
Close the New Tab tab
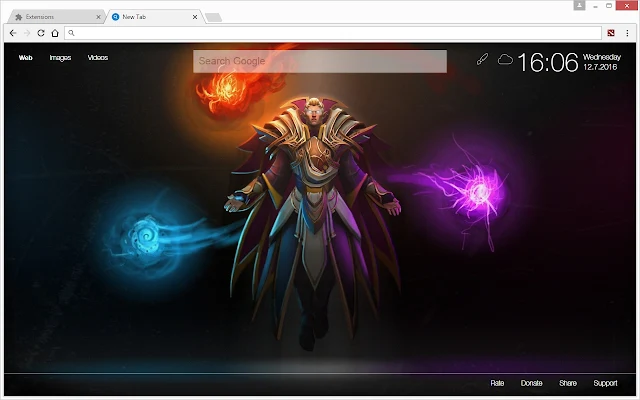(x=195, y=17)
